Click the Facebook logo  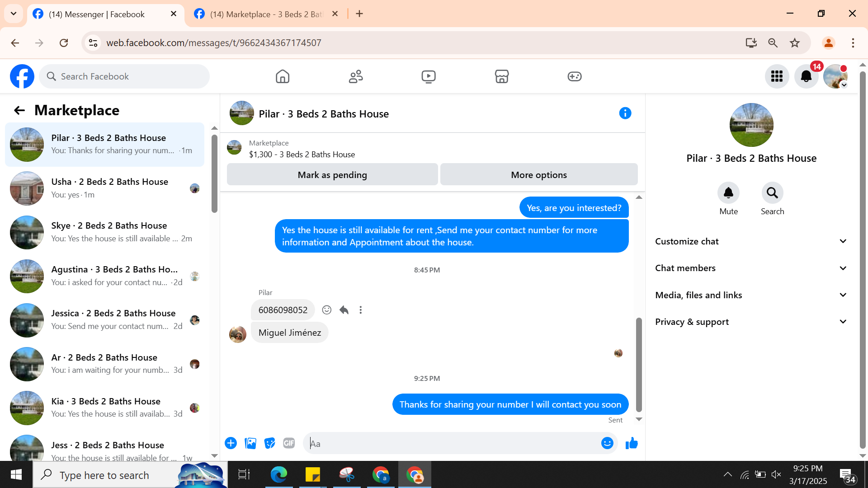click(22, 76)
